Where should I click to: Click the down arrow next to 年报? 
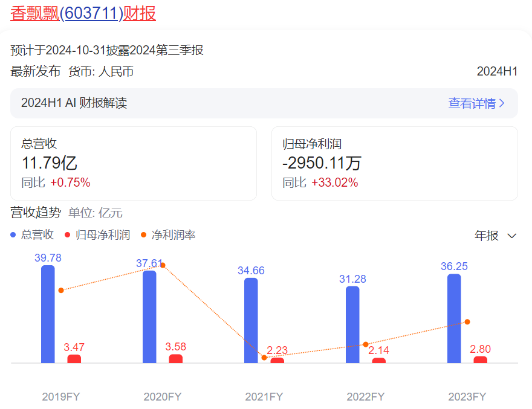click(x=512, y=236)
